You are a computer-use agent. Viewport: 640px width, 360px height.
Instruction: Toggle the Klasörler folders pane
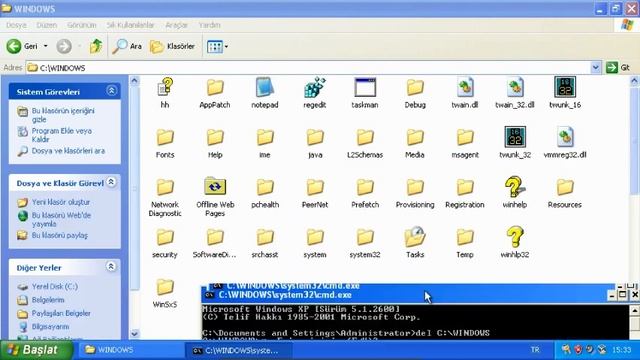[172, 46]
